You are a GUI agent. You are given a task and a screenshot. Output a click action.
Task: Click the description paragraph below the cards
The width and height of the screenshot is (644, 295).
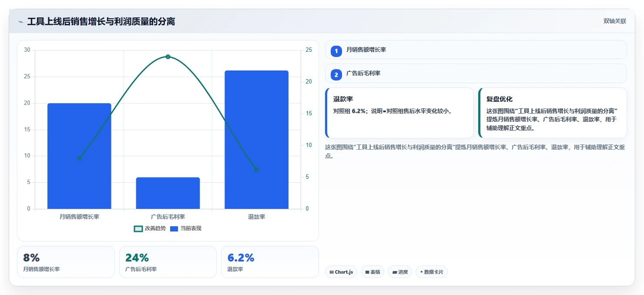(476, 151)
